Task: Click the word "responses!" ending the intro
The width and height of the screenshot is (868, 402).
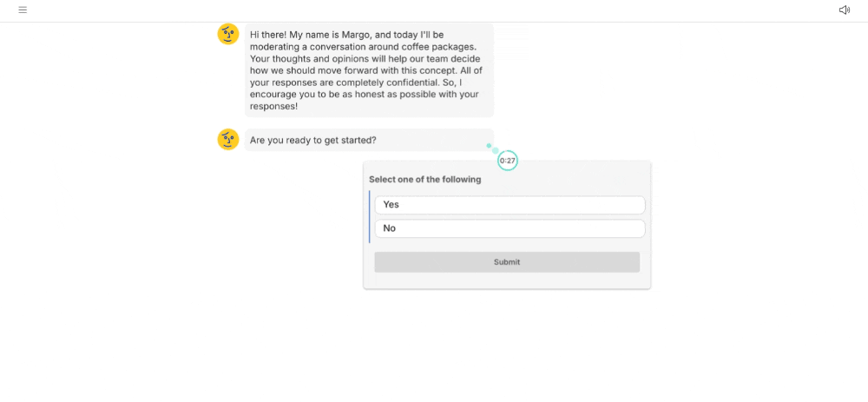Action: point(274,107)
